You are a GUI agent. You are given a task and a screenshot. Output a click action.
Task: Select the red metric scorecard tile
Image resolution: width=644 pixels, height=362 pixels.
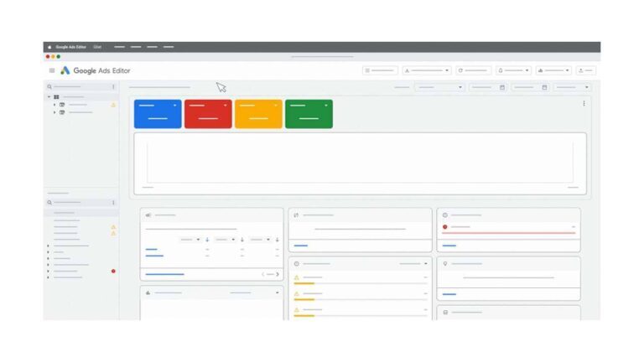pos(208,114)
